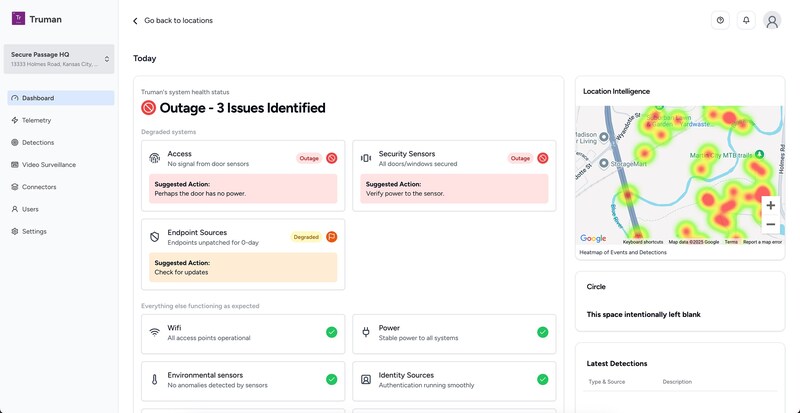Click the Wifi green checkmark icon

pyautogui.click(x=331, y=332)
